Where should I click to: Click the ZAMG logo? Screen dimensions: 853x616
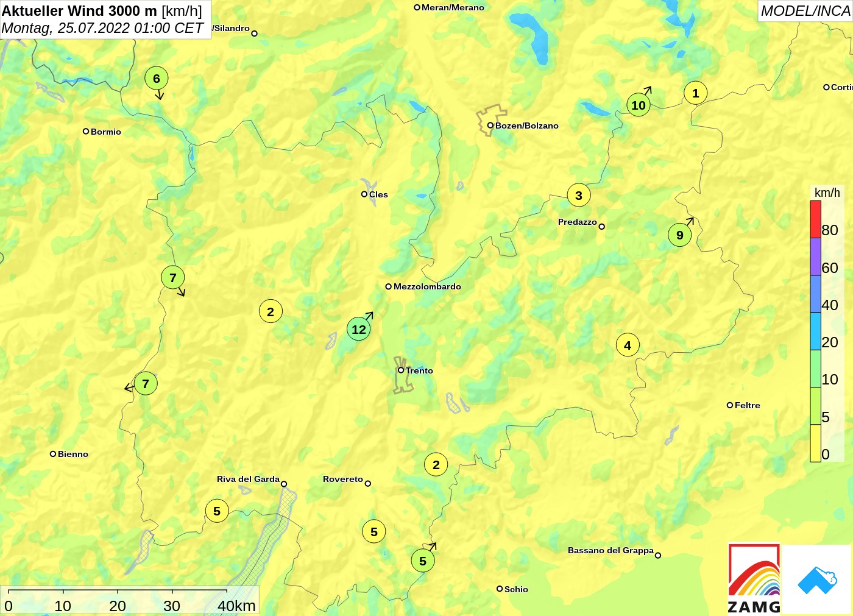pos(754,579)
